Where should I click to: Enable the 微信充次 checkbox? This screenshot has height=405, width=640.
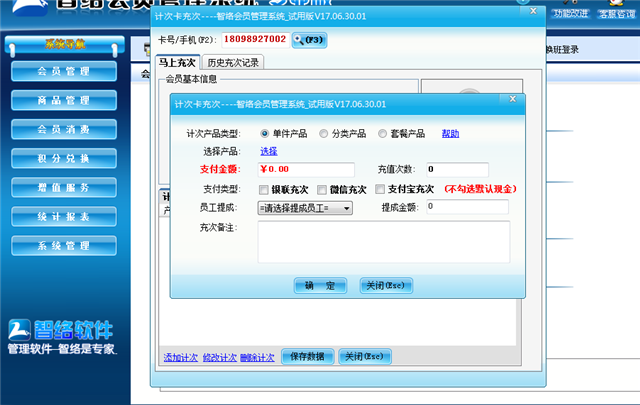[x=322, y=189]
